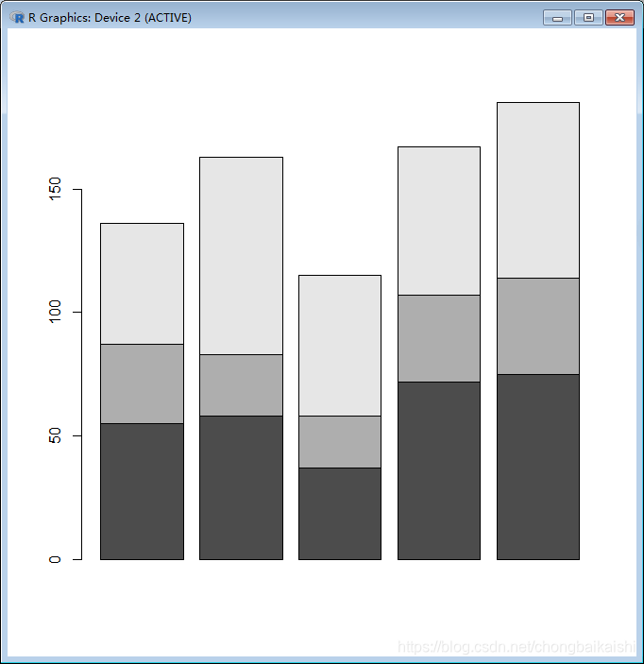
Task: Click the dark segment of the second bar
Action: [242, 487]
